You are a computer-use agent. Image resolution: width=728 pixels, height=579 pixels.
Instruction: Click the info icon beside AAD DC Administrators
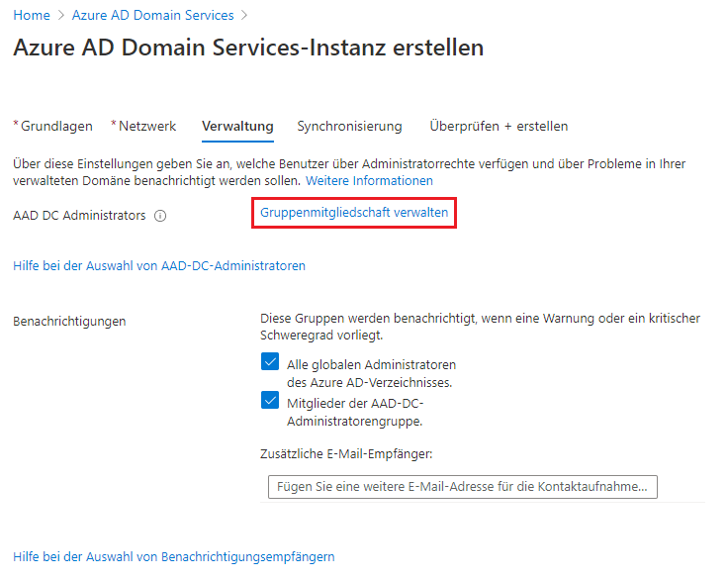(160, 216)
